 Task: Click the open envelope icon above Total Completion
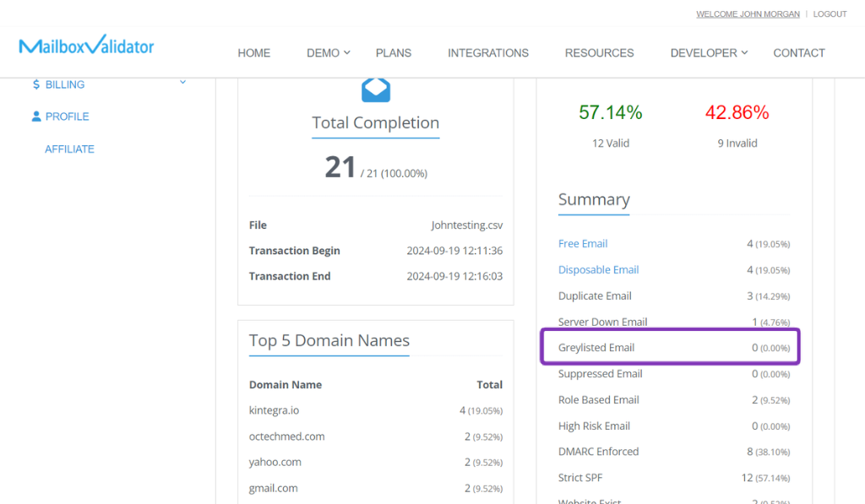[376, 89]
